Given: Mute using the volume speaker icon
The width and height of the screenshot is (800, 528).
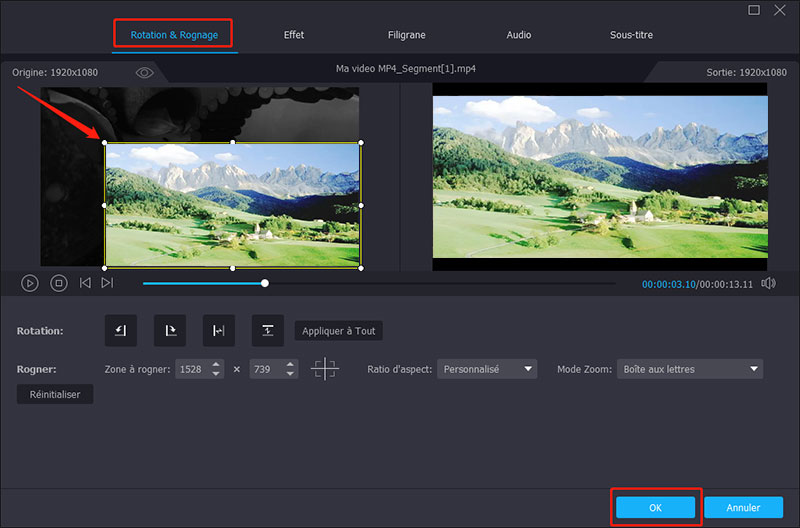Looking at the screenshot, I should 768,283.
